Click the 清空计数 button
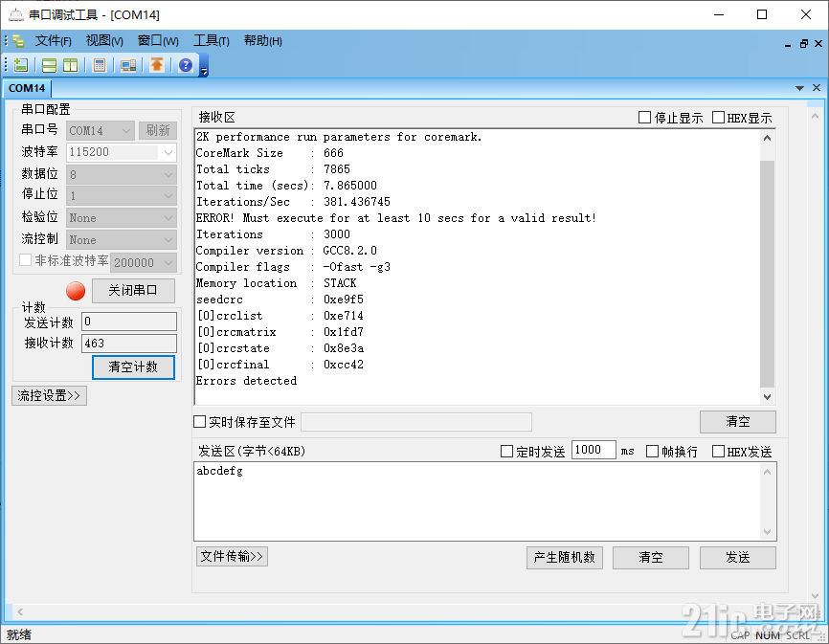Viewport: 829px width, 644px height. coord(133,367)
